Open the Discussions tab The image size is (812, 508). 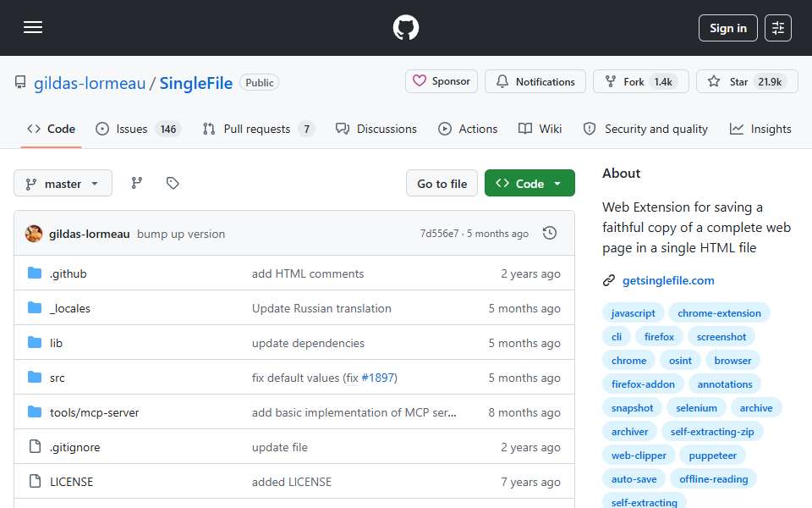[x=376, y=129]
